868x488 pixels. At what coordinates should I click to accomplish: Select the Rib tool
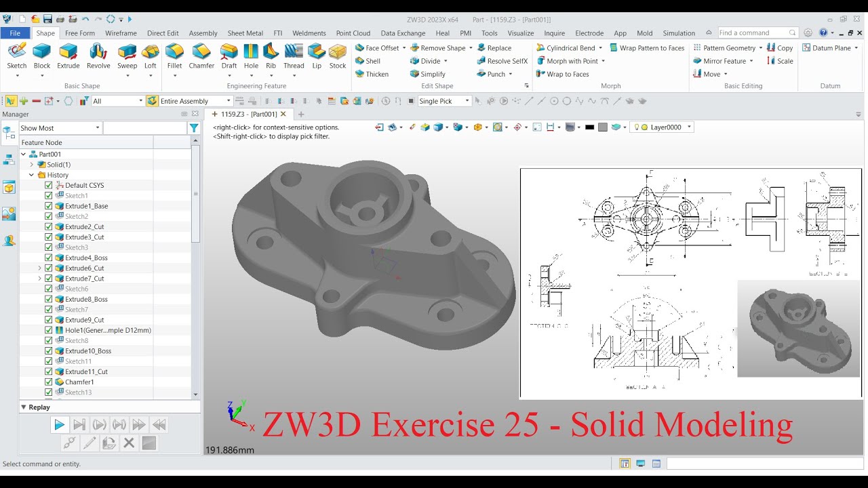pos(271,56)
